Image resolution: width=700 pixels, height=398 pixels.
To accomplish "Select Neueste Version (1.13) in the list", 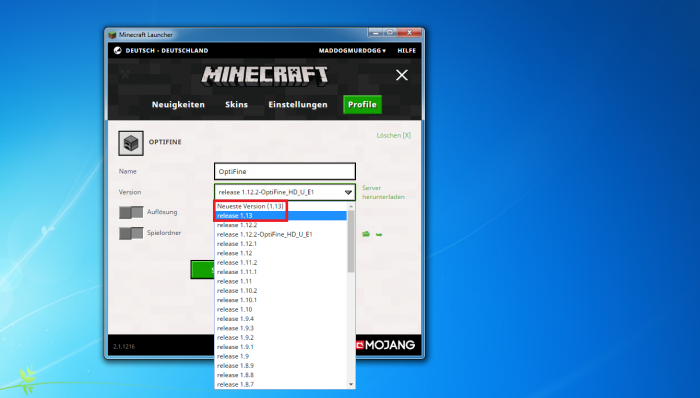I will pyautogui.click(x=281, y=206).
